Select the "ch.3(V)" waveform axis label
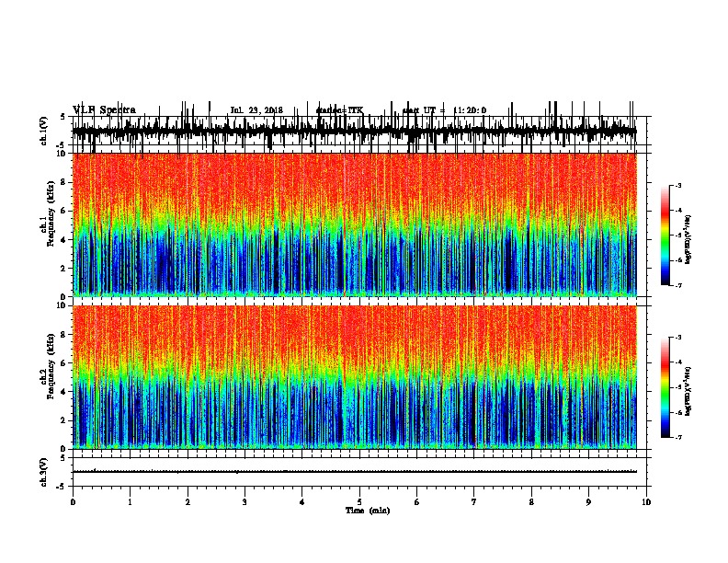 [x=44, y=472]
